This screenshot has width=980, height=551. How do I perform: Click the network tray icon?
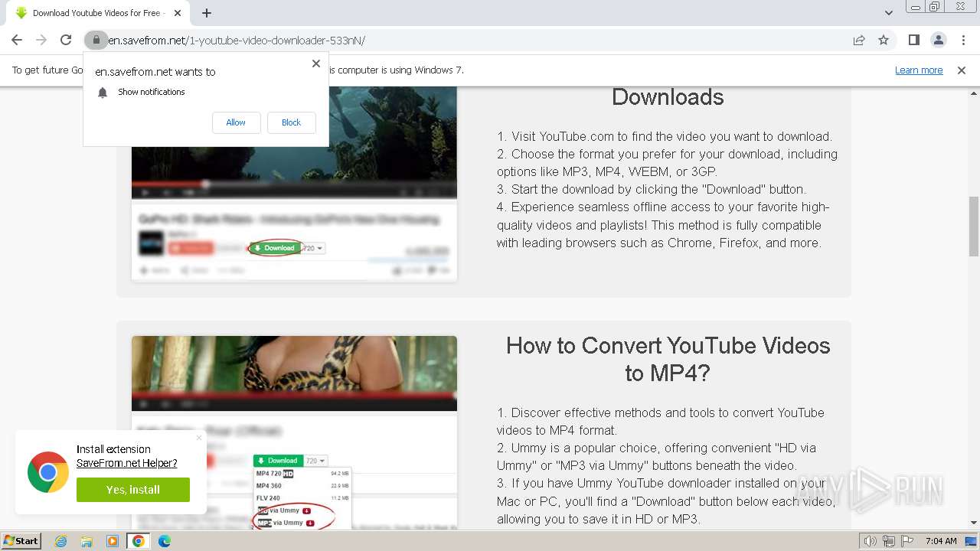889,541
